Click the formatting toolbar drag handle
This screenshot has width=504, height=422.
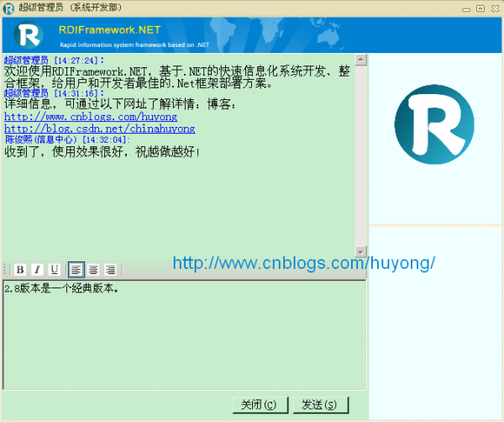click(x=4, y=270)
